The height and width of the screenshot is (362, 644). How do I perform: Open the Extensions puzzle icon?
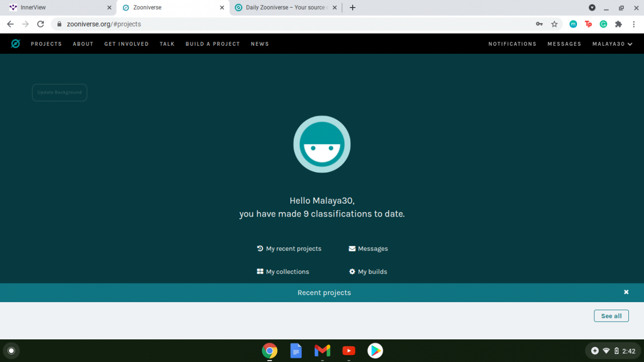point(618,24)
